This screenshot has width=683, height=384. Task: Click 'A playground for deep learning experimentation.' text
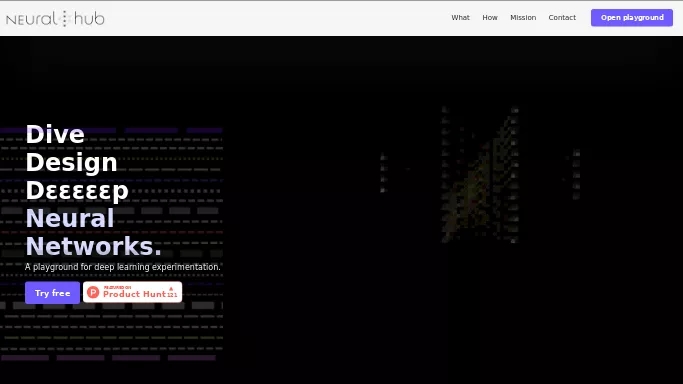pyautogui.click(x=123, y=267)
